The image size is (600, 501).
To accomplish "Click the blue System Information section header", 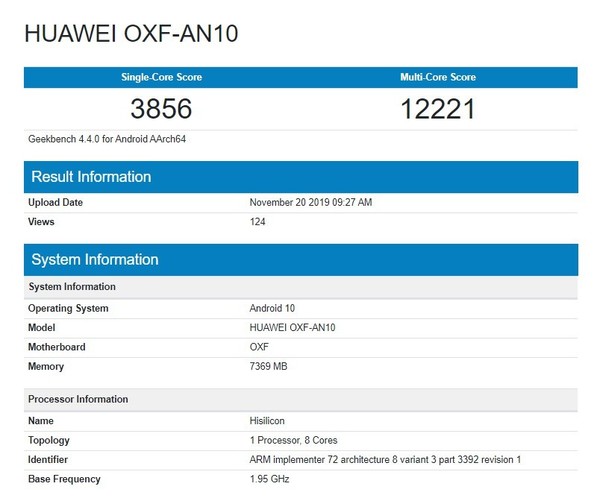I will (x=301, y=259).
